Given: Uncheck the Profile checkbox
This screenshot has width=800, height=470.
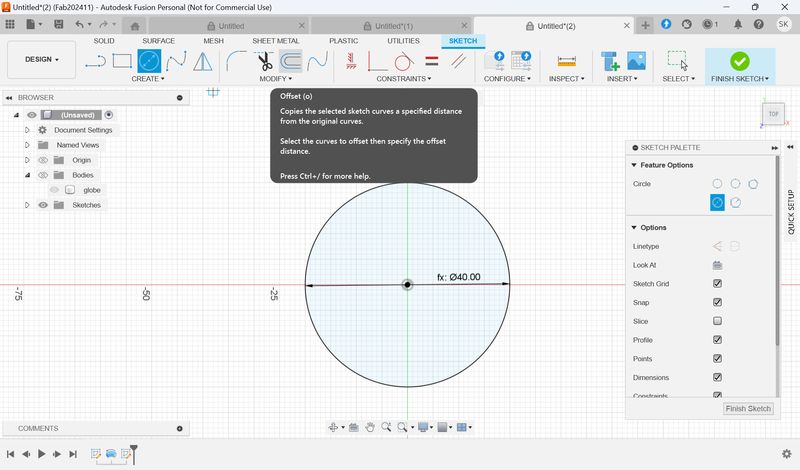Looking at the screenshot, I should [x=717, y=340].
